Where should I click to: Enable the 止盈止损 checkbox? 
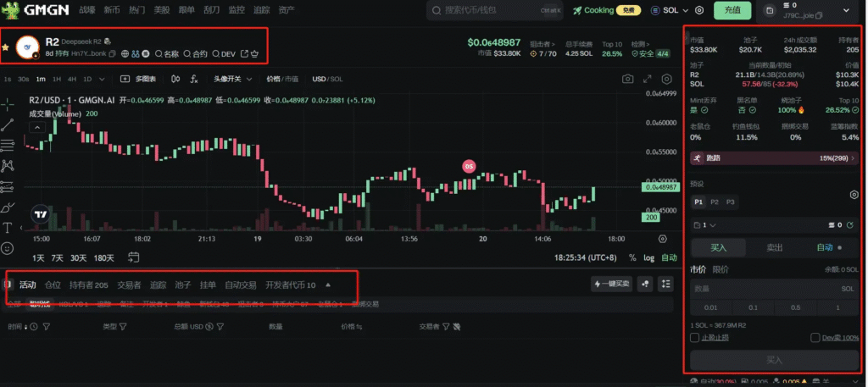pos(695,338)
